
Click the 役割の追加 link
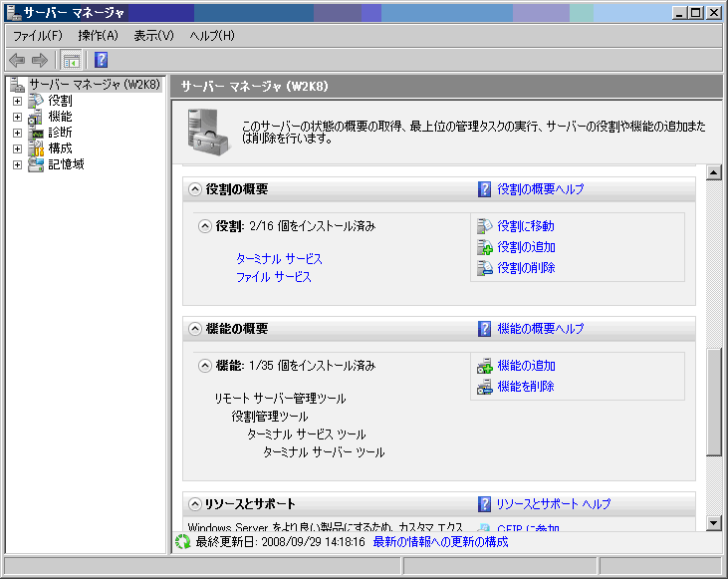click(x=527, y=247)
